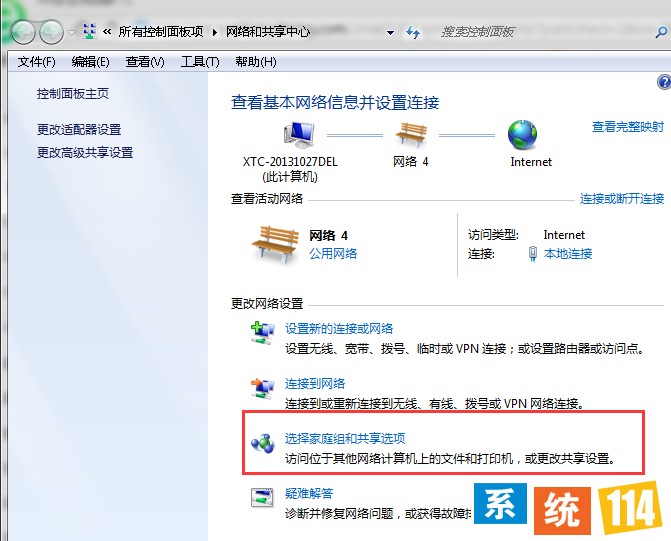Click the 查看活动网络 section label
The width and height of the screenshot is (671, 541).
click(x=267, y=199)
